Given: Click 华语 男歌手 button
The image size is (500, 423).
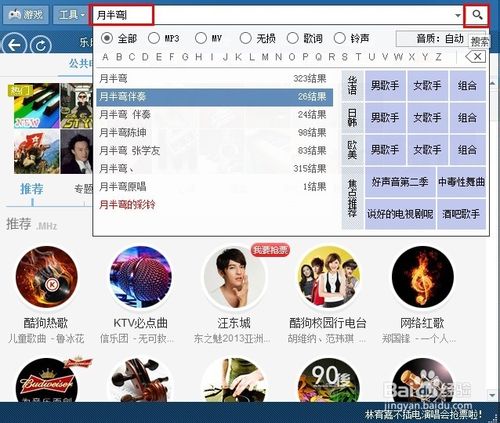Looking at the screenshot, I should (385, 86).
